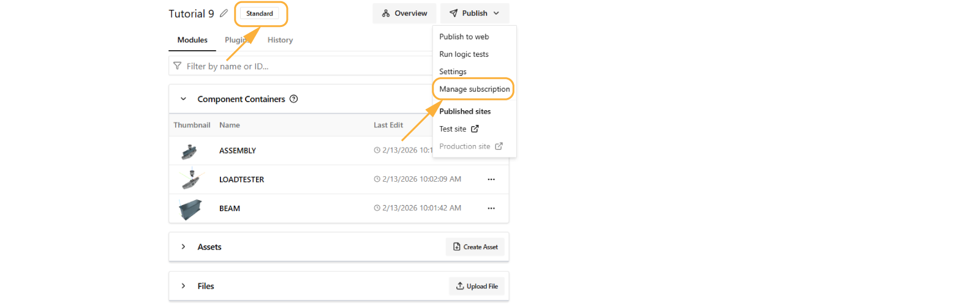Select Manage subscription from menu
Viewport: 980px width, 306px height.
(x=474, y=89)
